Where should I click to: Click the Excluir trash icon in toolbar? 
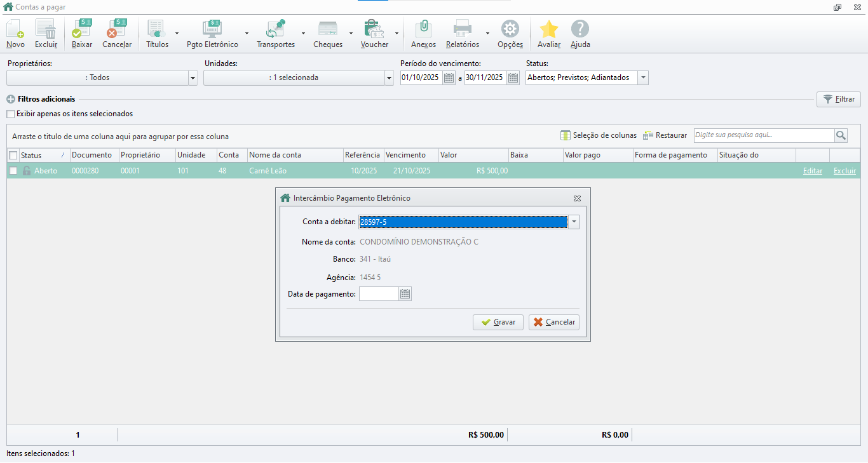46,29
